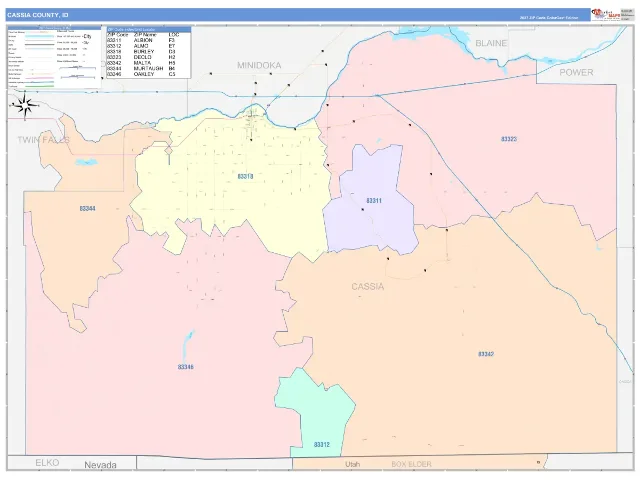Viewport: 640px width, 480px height.
Task: Click the pale-yellow 83318 Burley ZIP area
Action: (x=233, y=184)
